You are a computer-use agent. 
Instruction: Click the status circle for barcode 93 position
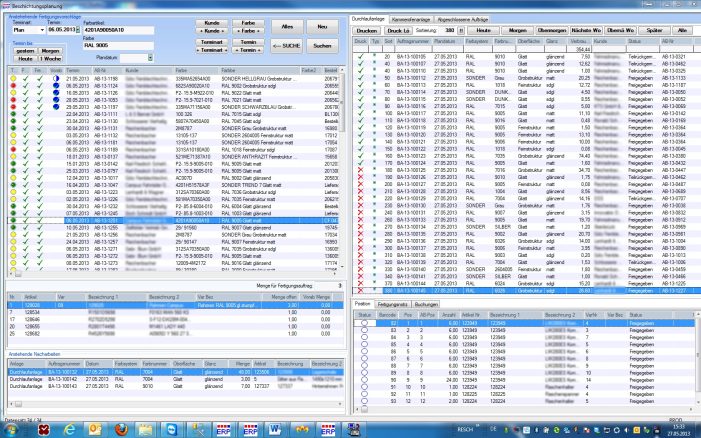coord(364,401)
